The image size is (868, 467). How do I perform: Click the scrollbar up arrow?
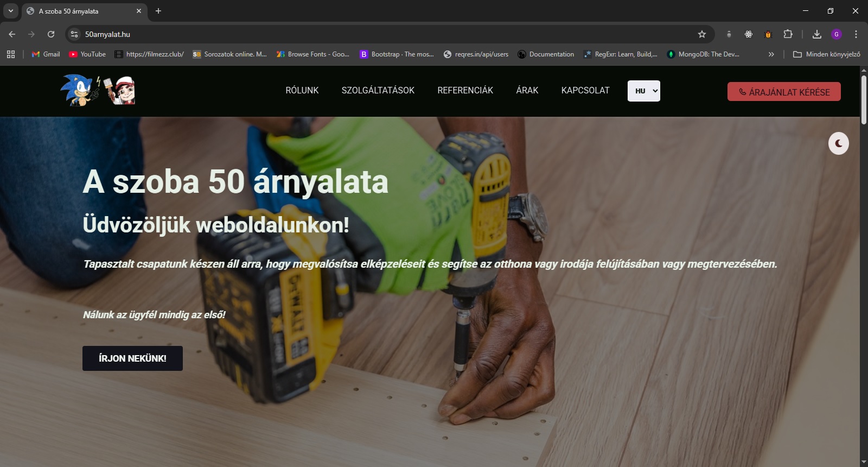click(x=864, y=70)
